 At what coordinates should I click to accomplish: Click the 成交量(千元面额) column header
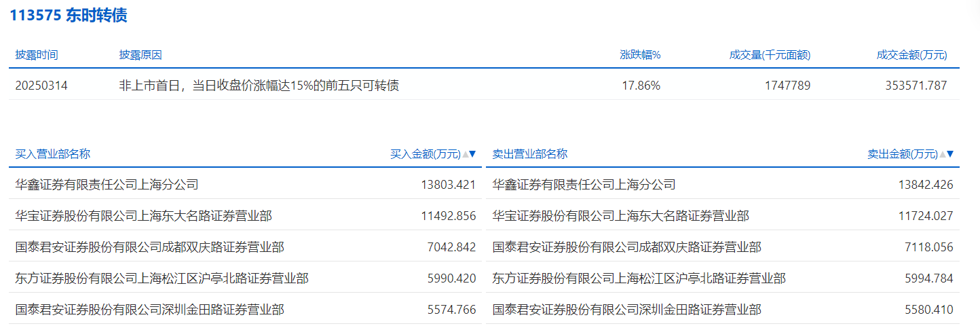(x=770, y=55)
